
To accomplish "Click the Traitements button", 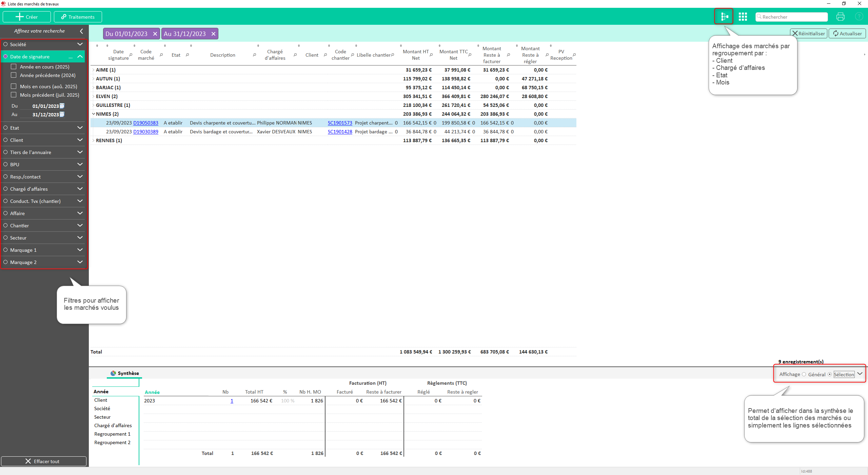I will click(78, 17).
